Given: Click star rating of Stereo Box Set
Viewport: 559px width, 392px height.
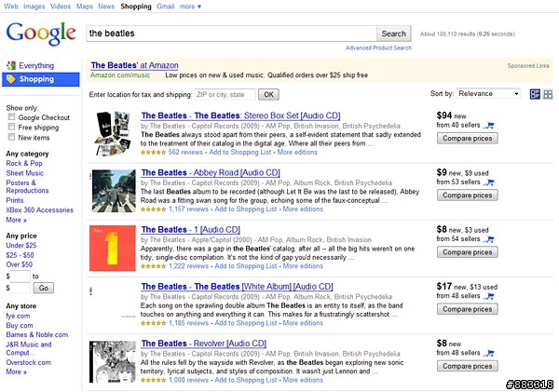Looking at the screenshot, I should (153, 153).
